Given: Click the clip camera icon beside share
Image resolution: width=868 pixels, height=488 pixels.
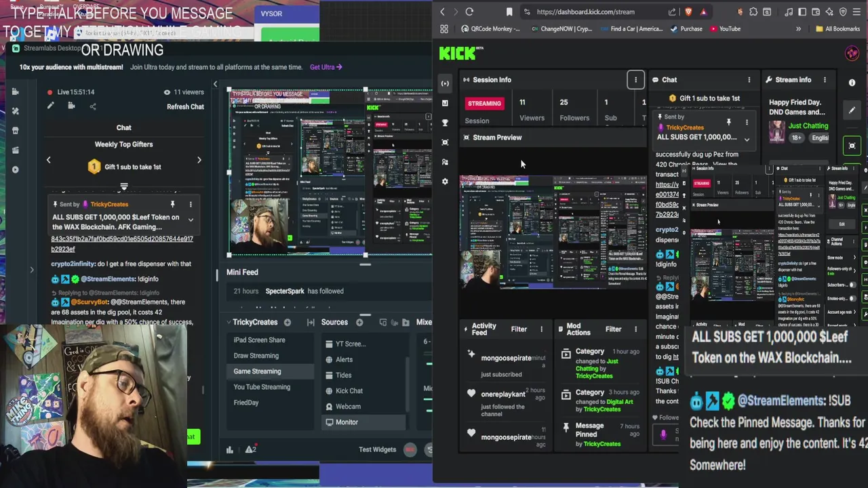Looking at the screenshot, I should click(x=71, y=106).
